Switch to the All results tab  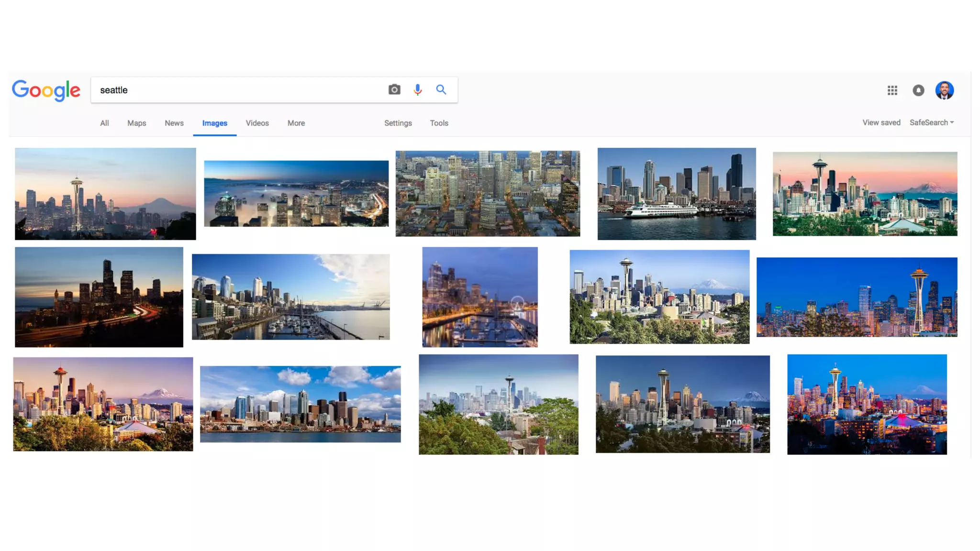pyautogui.click(x=104, y=123)
